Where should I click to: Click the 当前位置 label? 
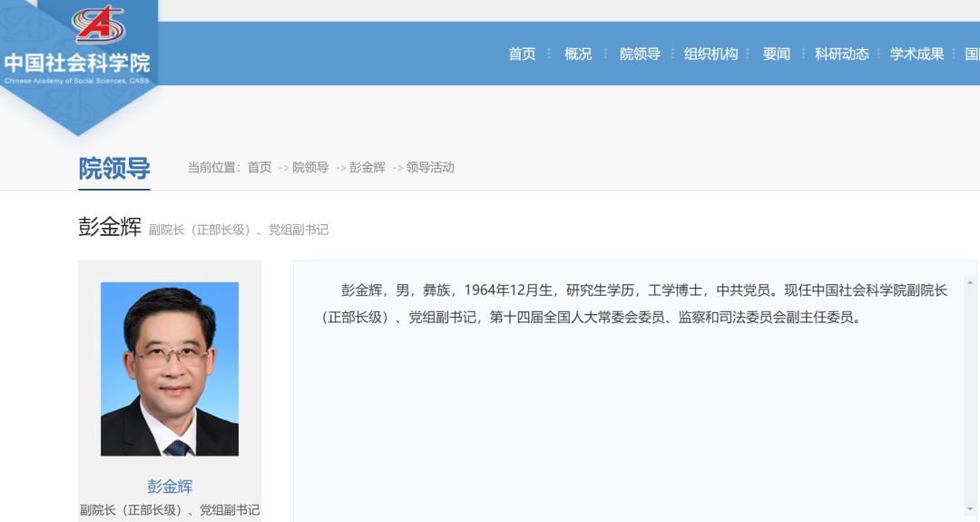tap(214, 168)
